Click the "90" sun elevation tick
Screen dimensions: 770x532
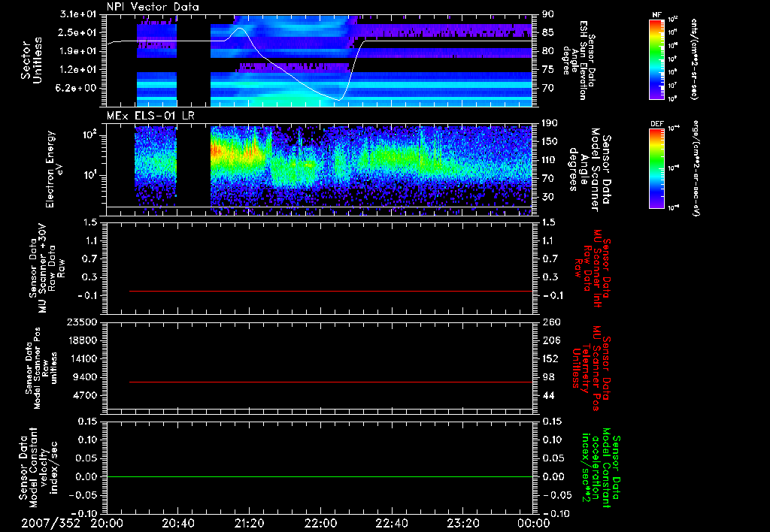tap(548, 14)
